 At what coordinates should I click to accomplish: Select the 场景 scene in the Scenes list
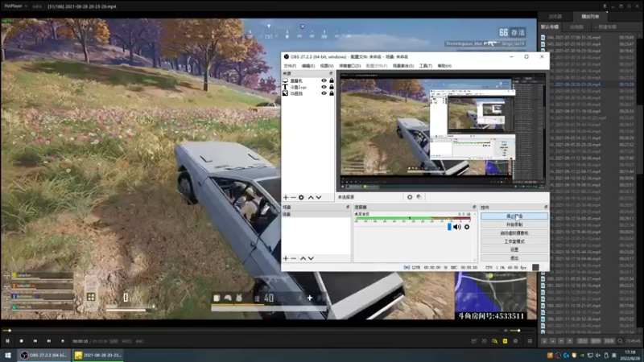tap(316, 214)
